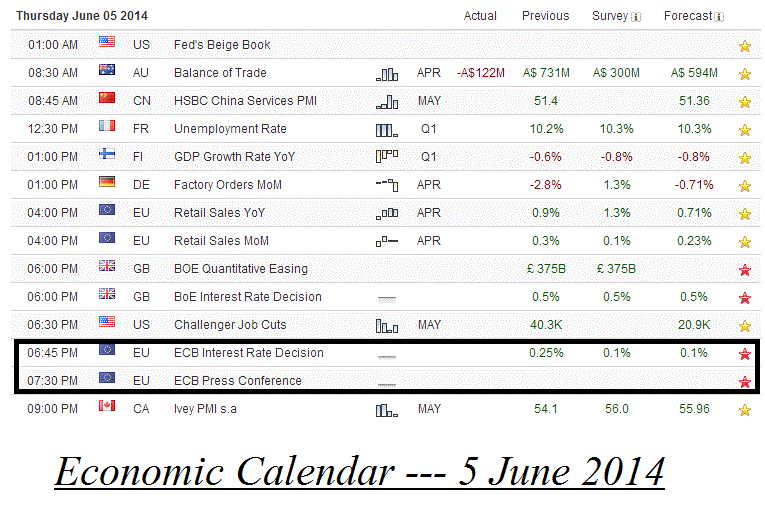Click the Ivey PMI chart icon
This screenshot has width=765, height=531.
click(x=386, y=409)
